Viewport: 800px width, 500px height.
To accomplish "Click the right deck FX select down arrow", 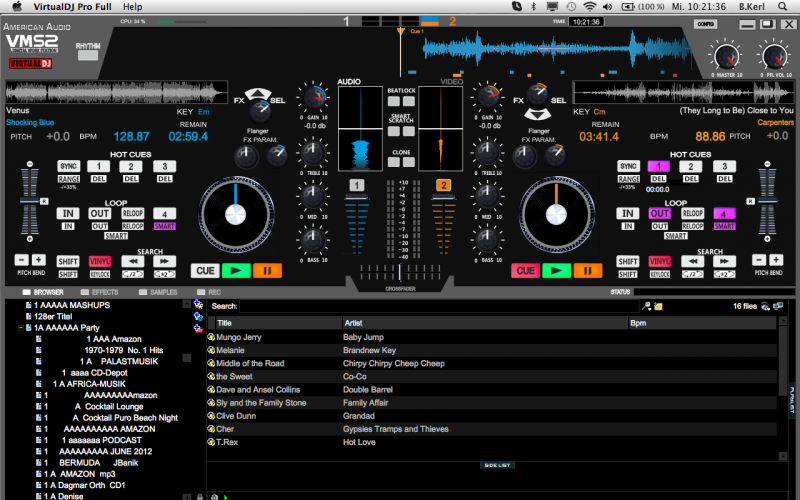I will click(x=538, y=114).
